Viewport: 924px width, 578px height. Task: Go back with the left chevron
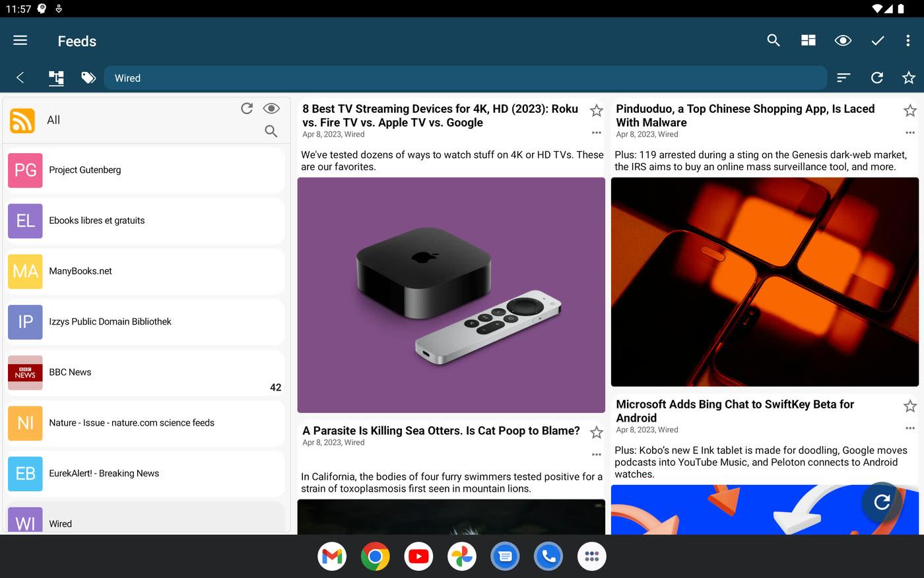click(x=20, y=78)
